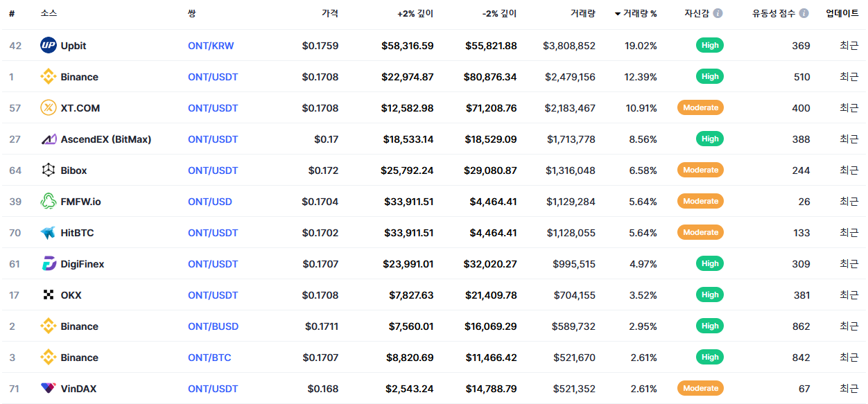Select volume $3,808,852 cell
Image resolution: width=868 pixels, height=404 pixels.
[x=569, y=46]
